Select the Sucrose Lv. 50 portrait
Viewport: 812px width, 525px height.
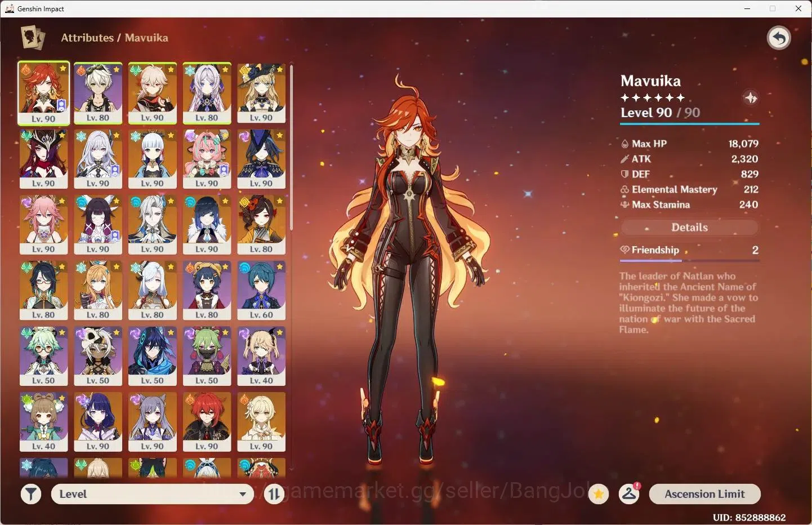pos(44,357)
